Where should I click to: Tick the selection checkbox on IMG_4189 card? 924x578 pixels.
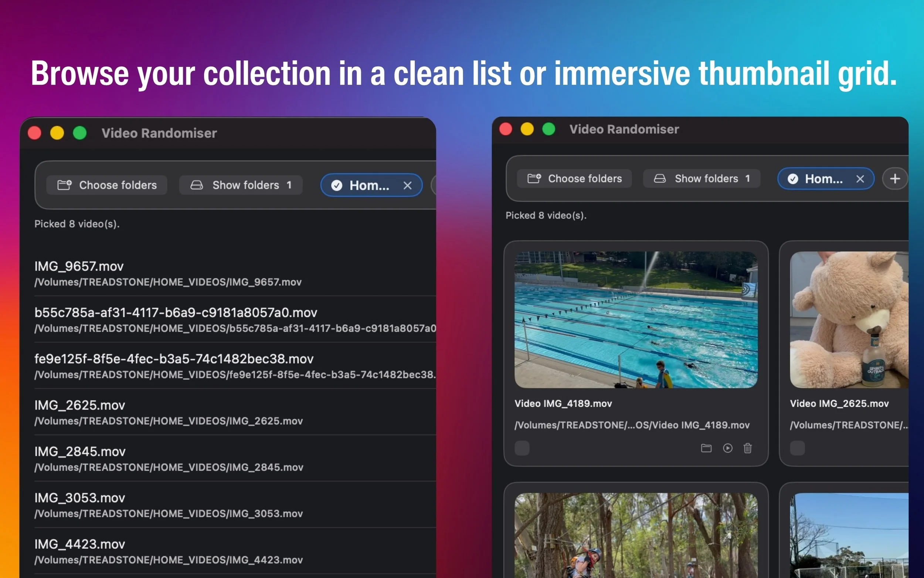click(522, 448)
